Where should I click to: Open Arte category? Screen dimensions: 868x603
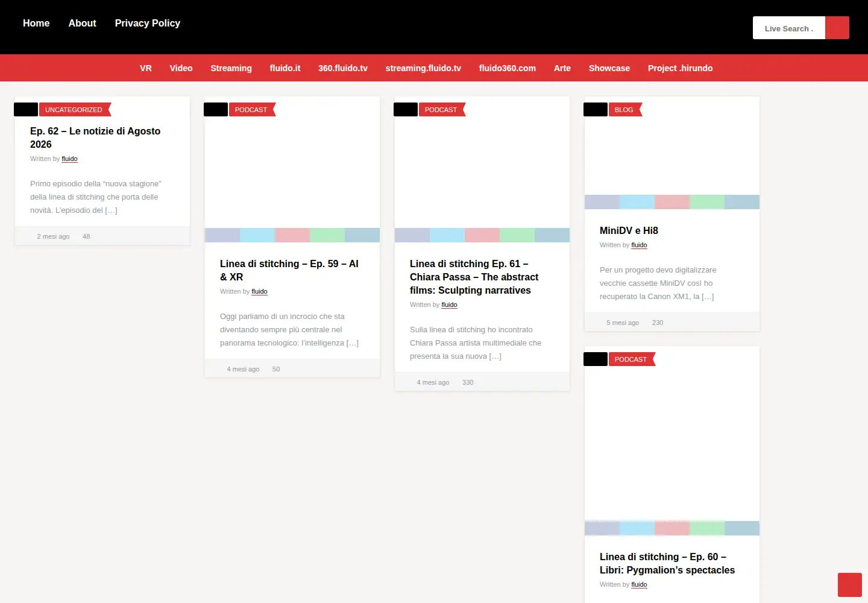562,68
